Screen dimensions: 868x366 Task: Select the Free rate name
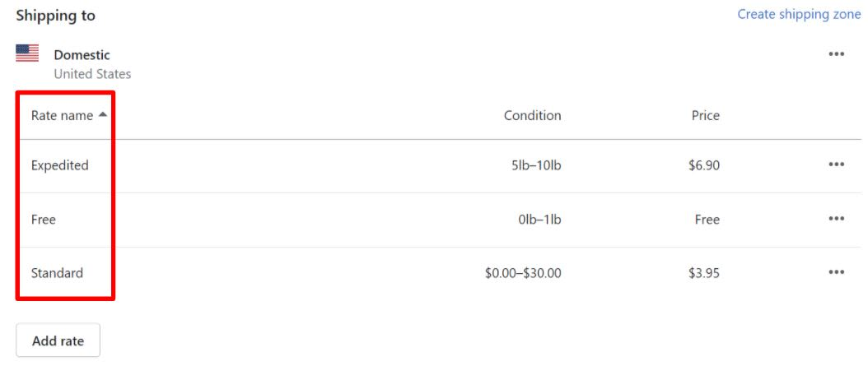(43, 220)
